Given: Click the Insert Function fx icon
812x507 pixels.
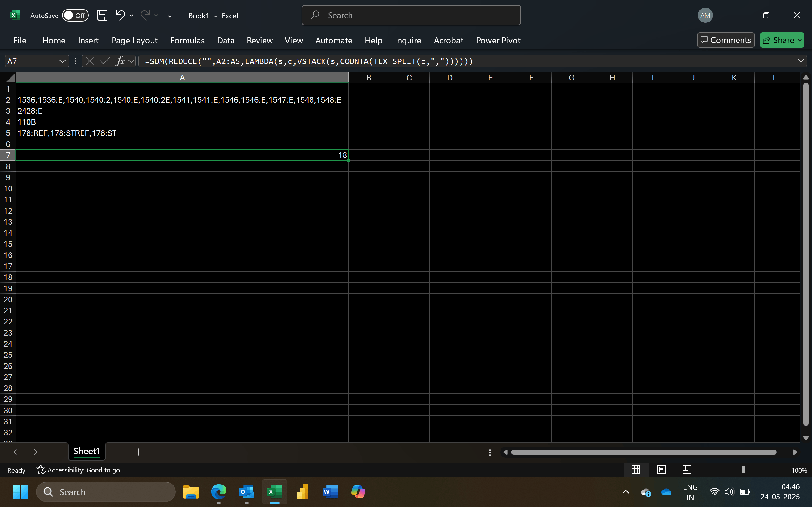Looking at the screenshot, I should (120, 61).
